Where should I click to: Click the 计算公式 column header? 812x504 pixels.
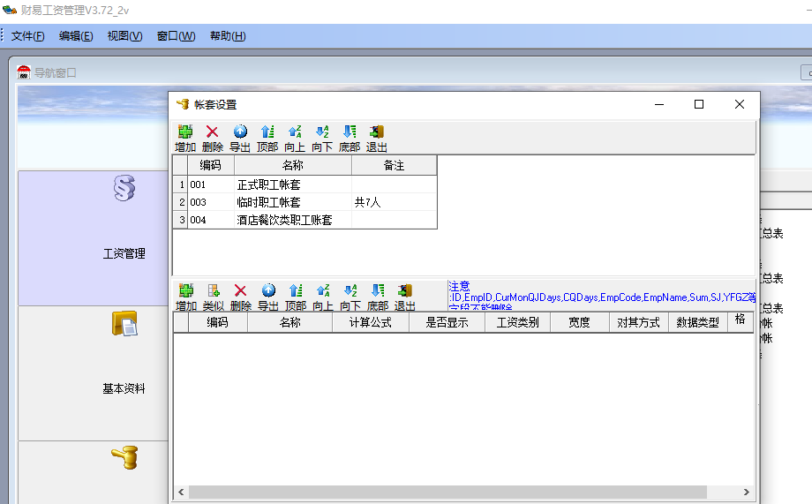tap(371, 323)
